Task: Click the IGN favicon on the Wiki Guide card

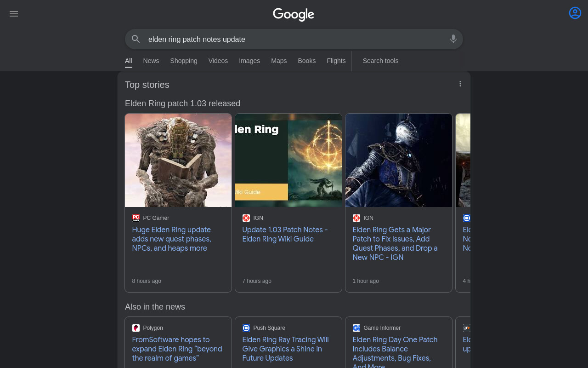Action: (246, 218)
